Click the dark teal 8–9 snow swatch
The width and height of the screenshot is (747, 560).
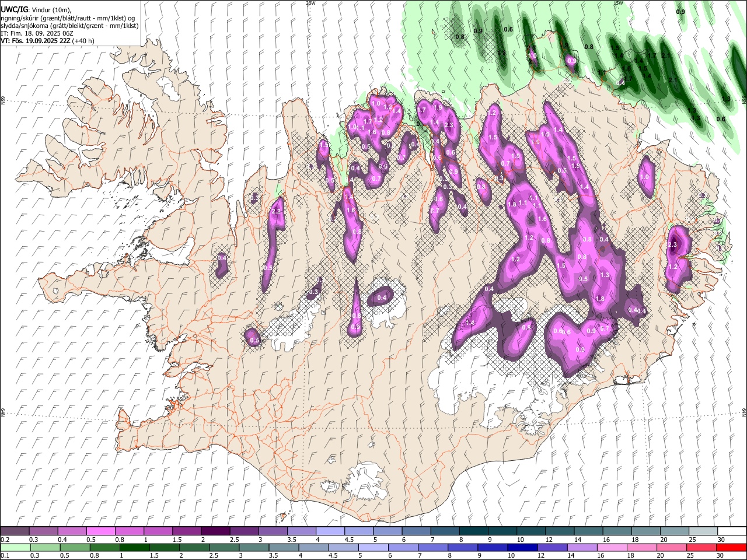pyautogui.click(x=473, y=531)
